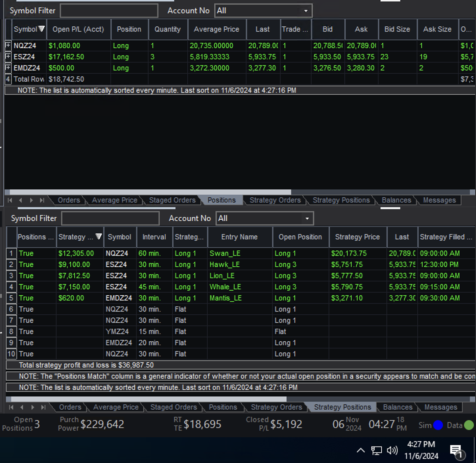
Task: Click the last-record arrow in the bottom tab navigator
Action: click(x=43, y=407)
